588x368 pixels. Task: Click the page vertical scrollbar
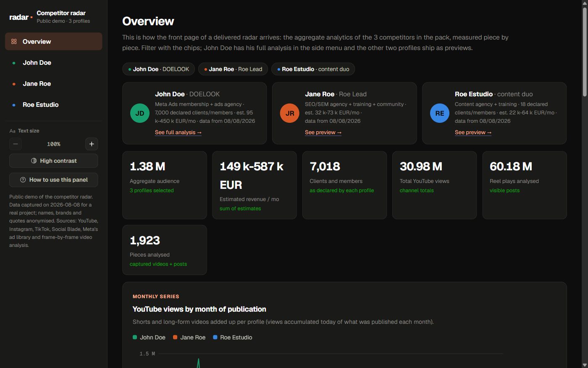coord(584,52)
